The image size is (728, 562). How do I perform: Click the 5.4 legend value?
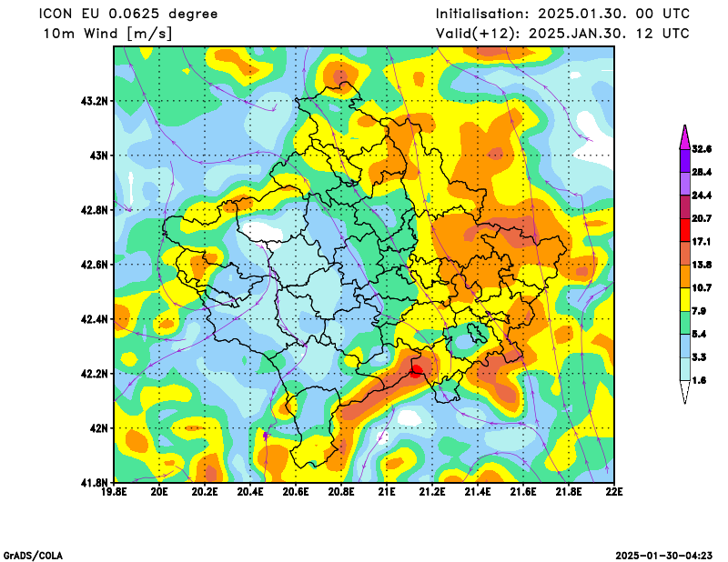[699, 334]
